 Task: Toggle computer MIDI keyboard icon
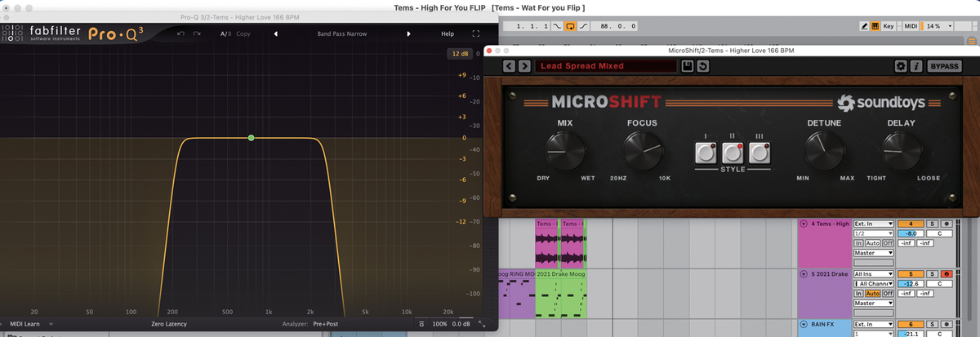pyautogui.click(x=875, y=26)
